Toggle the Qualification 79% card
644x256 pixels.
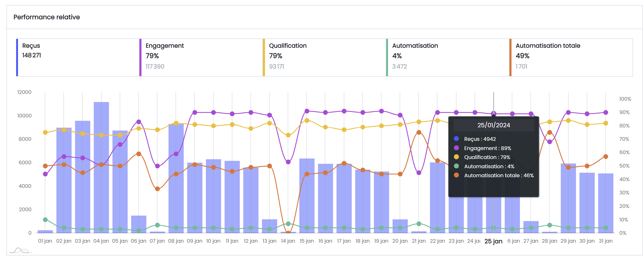pos(324,57)
